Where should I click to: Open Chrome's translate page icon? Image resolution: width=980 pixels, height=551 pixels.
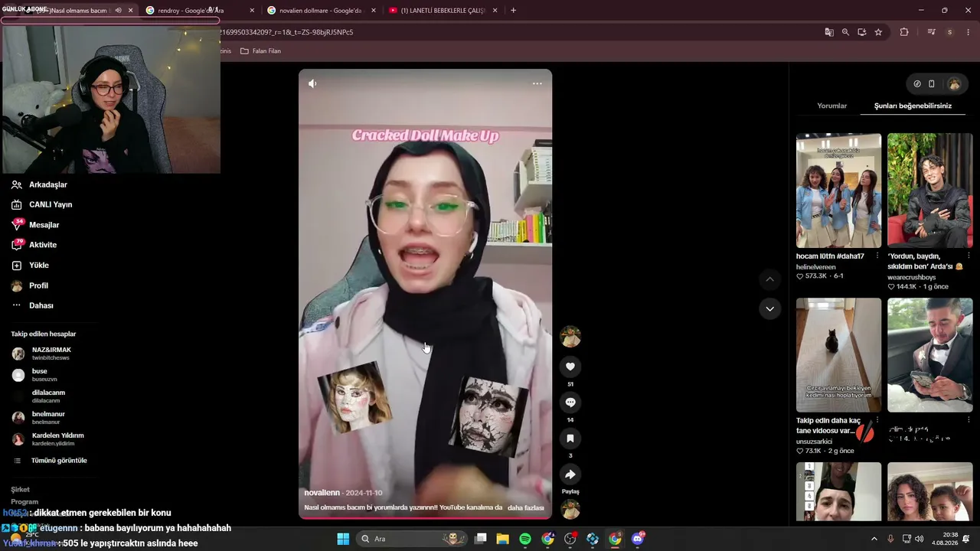(x=829, y=32)
